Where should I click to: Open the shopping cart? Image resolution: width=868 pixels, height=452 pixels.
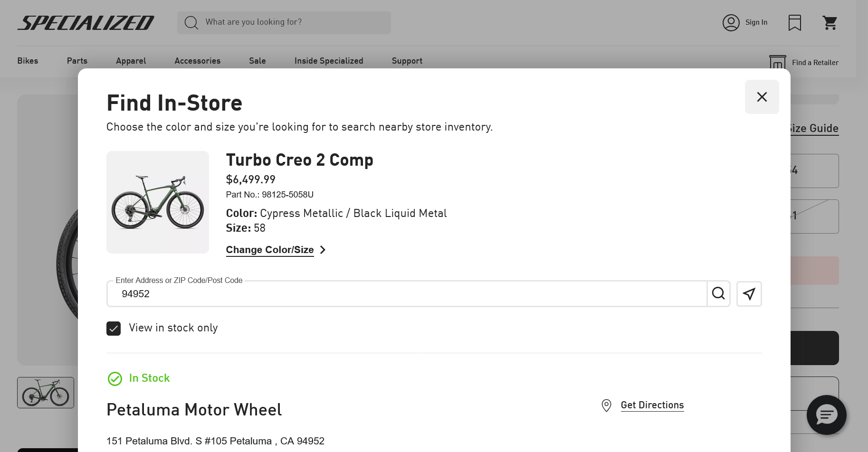point(830,23)
